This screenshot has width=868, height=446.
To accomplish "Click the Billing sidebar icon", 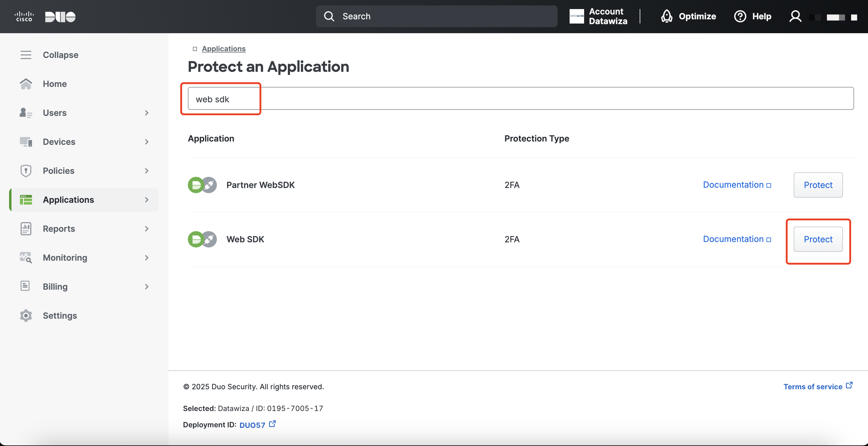I will 25,286.
